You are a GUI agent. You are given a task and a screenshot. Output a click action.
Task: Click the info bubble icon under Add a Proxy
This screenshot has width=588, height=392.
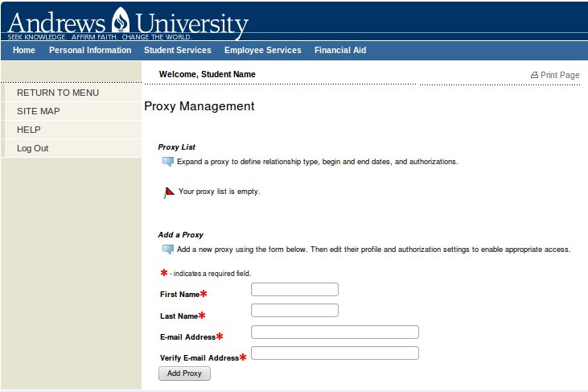pyautogui.click(x=167, y=250)
